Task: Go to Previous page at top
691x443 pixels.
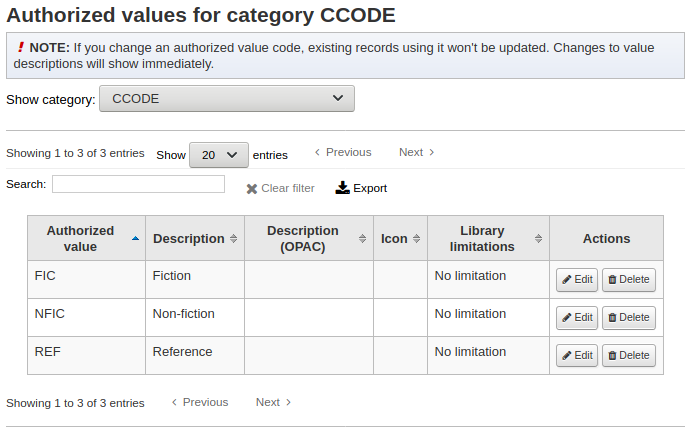Action: [342, 153]
